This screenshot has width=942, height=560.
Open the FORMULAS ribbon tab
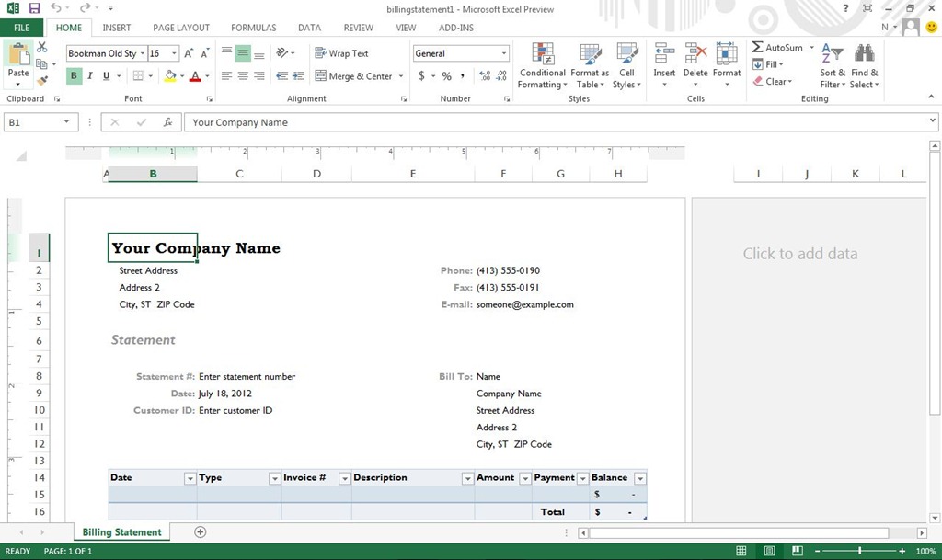[254, 28]
